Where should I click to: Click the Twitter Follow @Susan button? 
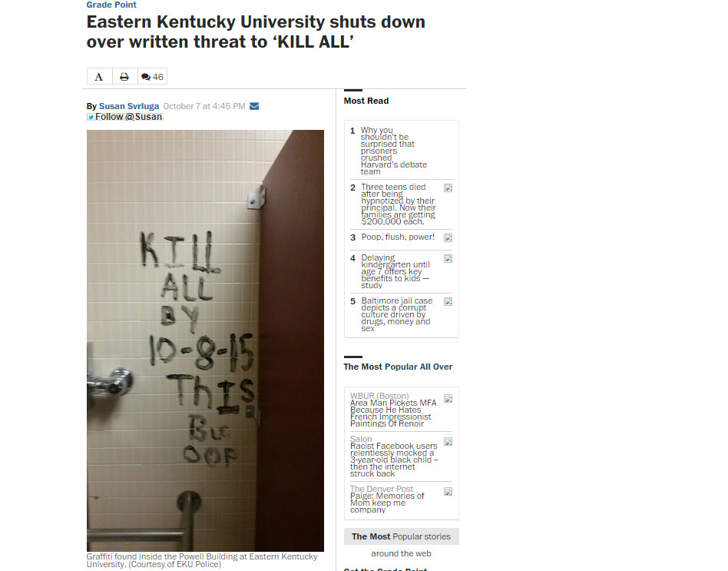click(125, 117)
